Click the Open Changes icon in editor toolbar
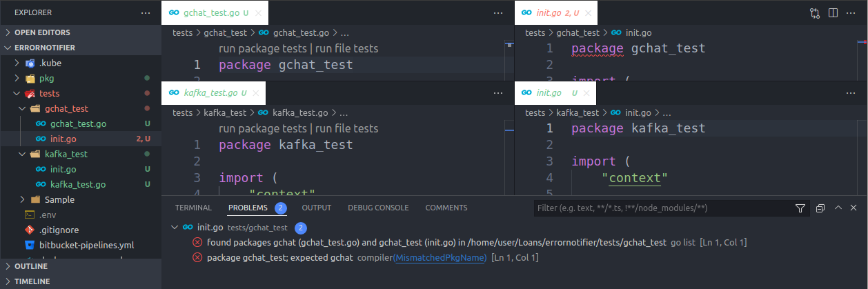The width and height of the screenshot is (868, 289). (x=815, y=13)
